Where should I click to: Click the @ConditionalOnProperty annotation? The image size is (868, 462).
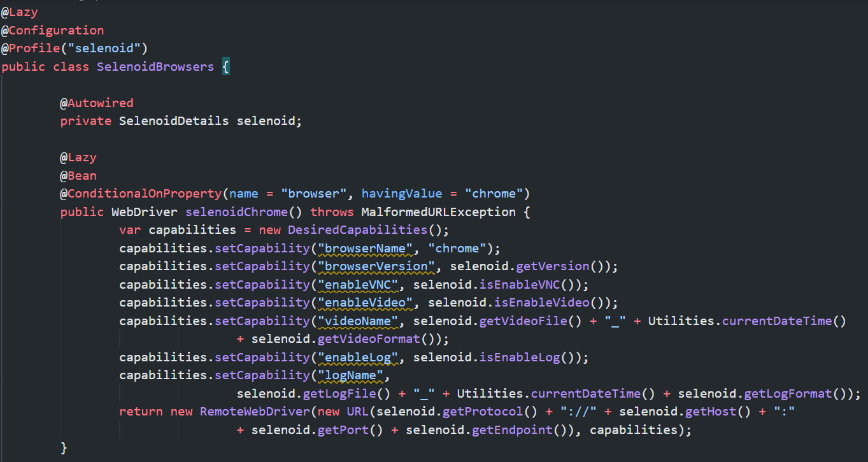coord(141,194)
